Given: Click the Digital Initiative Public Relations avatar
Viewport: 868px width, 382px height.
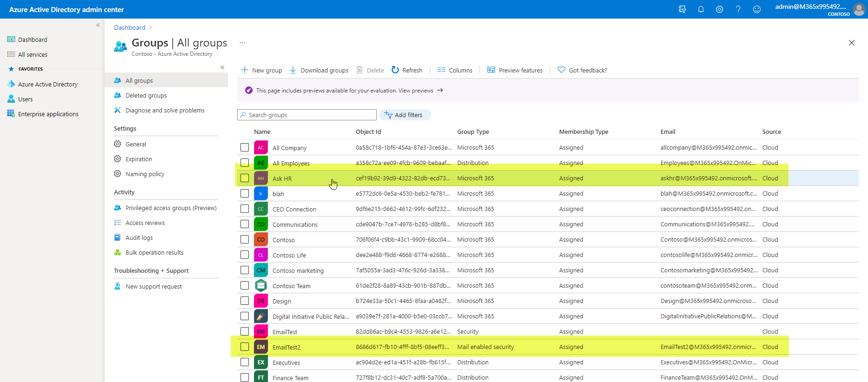Looking at the screenshot, I should 261,316.
